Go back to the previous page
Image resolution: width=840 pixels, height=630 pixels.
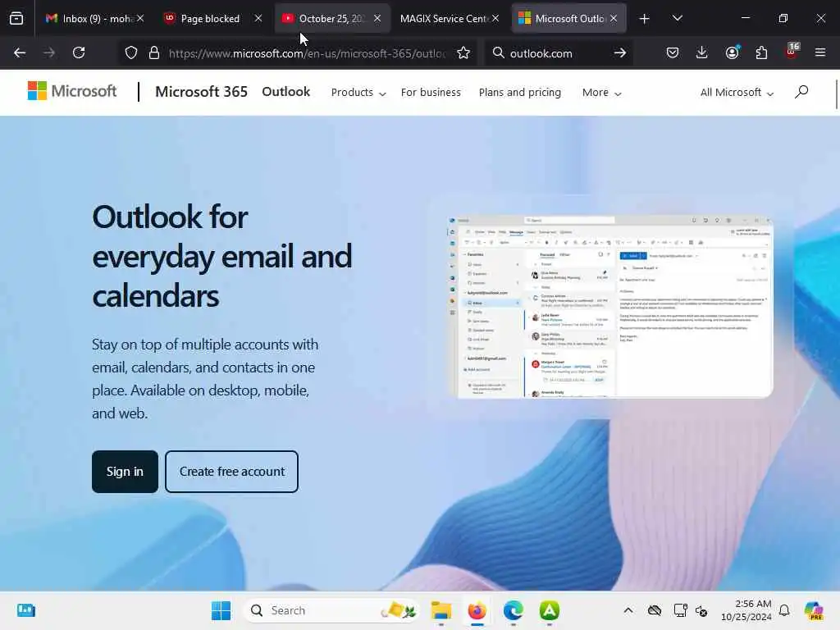click(x=20, y=52)
